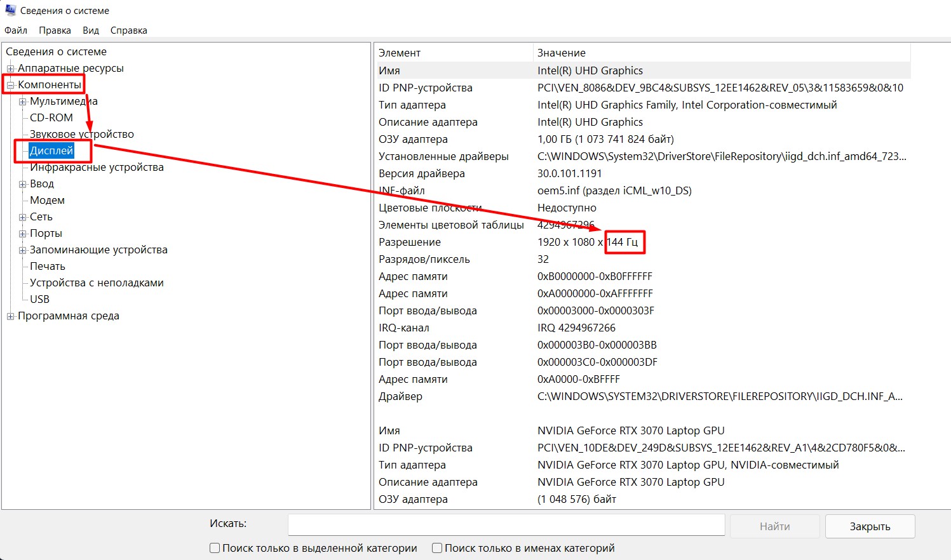Select the Сведения о системе root node
Viewport: 951px width, 560px height.
click(56, 51)
